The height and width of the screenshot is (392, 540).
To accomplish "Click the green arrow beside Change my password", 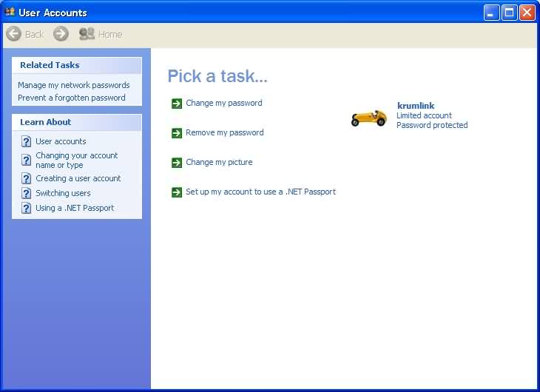I will tap(177, 104).
